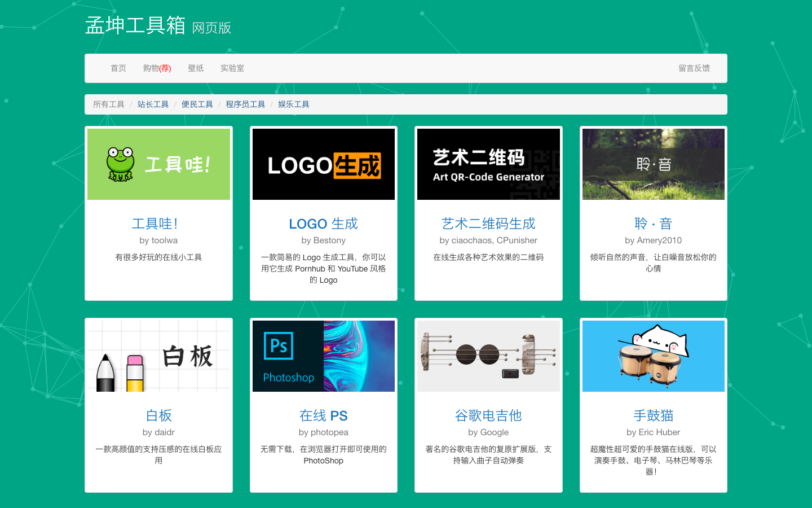Switch to the 首页 menu item

click(118, 68)
